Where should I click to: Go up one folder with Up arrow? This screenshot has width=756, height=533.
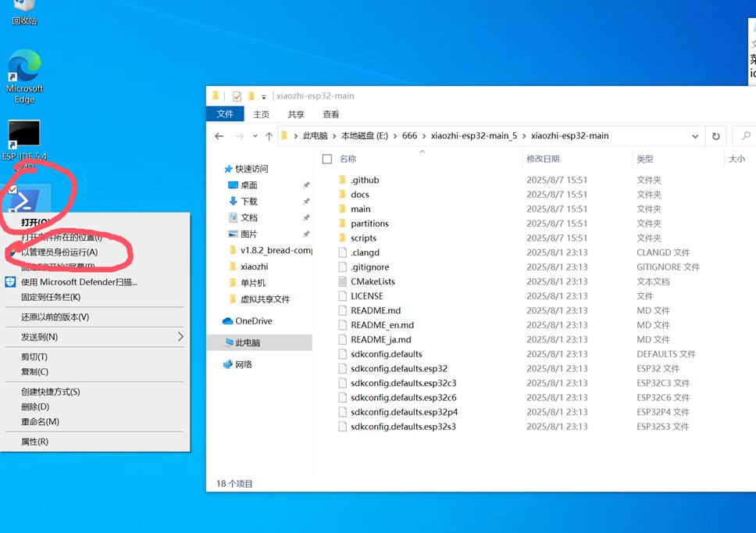click(x=269, y=136)
